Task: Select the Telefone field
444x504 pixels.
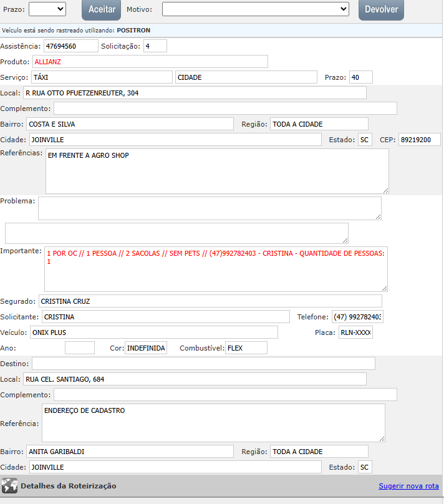Action: point(357,317)
